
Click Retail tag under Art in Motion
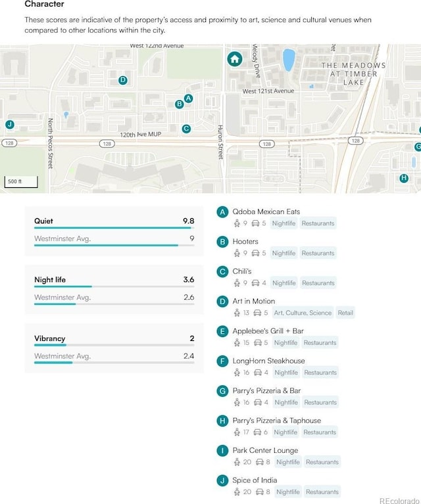[x=345, y=313]
